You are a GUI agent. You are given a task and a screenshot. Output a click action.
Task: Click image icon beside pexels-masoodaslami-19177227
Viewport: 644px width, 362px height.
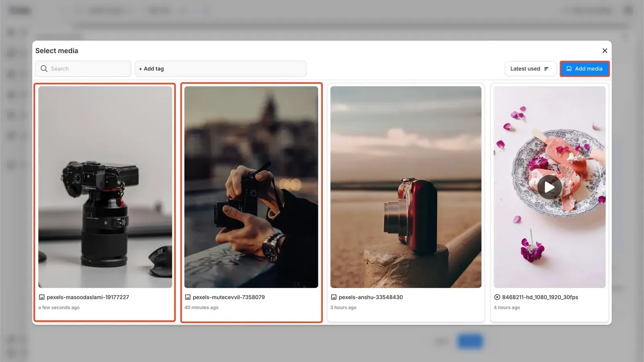click(x=41, y=297)
